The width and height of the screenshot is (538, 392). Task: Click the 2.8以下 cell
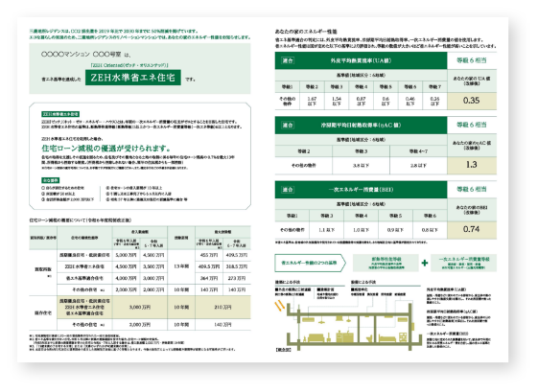click(418, 165)
